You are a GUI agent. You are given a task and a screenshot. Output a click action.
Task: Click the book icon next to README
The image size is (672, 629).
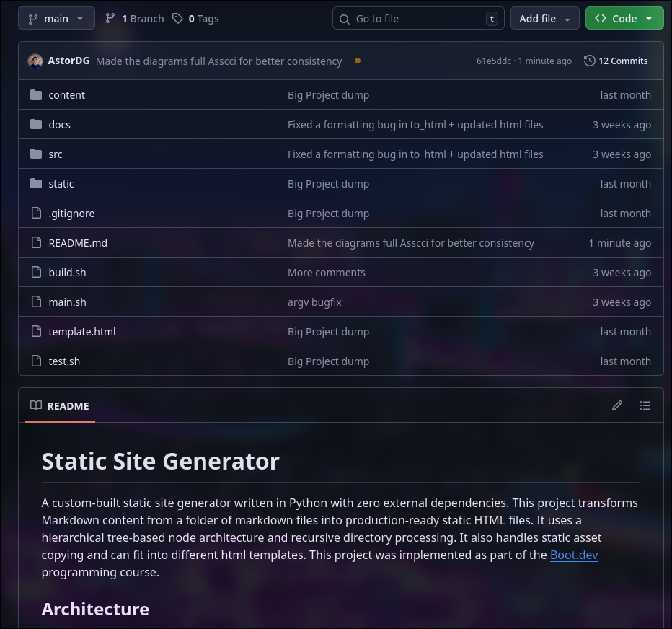coord(35,405)
